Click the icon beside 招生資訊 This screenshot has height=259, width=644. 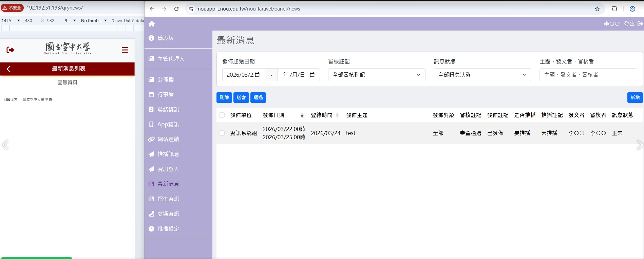pyautogui.click(x=151, y=199)
